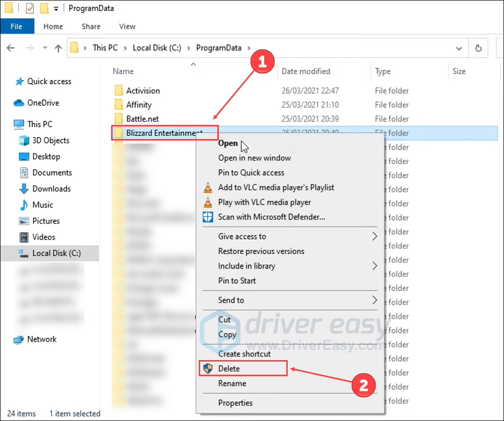Click the 26/03/2021 22:47 date cell
504x421 pixels.
tap(310, 91)
